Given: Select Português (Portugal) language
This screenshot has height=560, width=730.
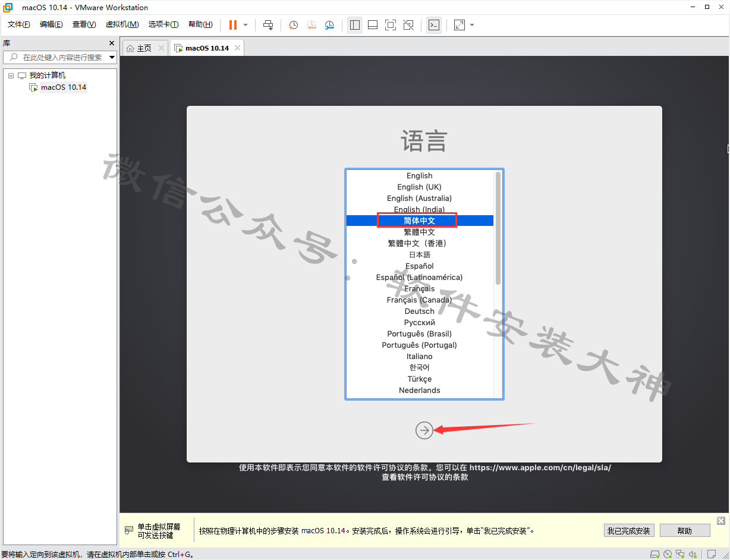Looking at the screenshot, I should (420, 345).
